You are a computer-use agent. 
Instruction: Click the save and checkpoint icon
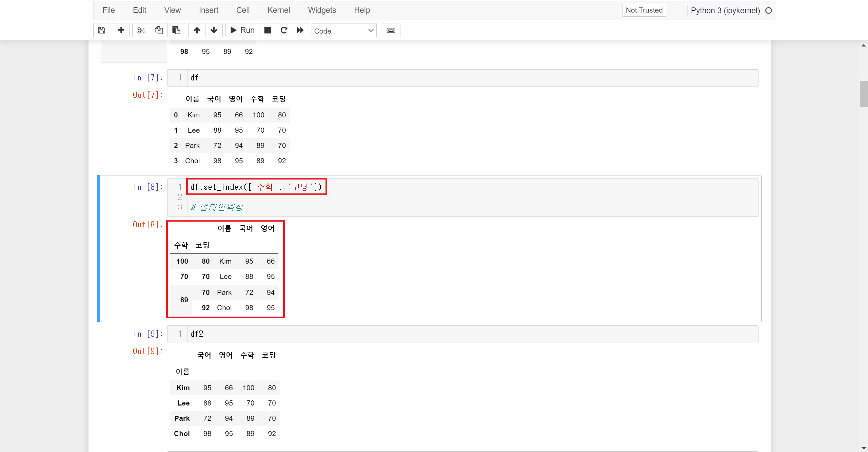pyautogui.click(x=101, y=30)
